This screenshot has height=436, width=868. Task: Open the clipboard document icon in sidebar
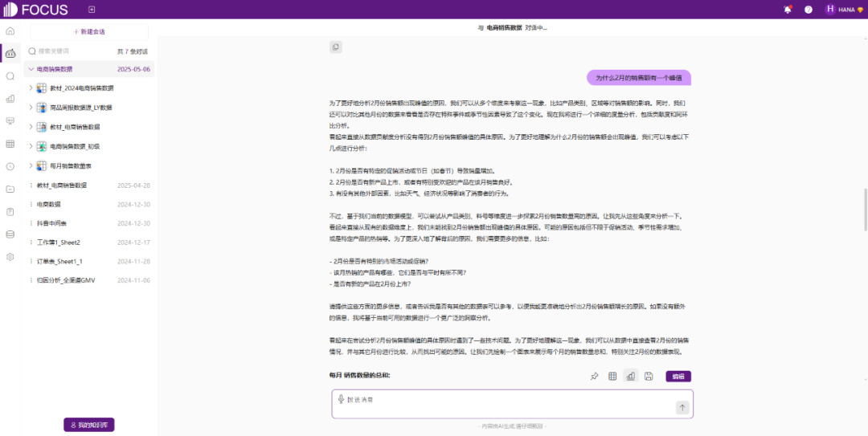pos(10,212)
